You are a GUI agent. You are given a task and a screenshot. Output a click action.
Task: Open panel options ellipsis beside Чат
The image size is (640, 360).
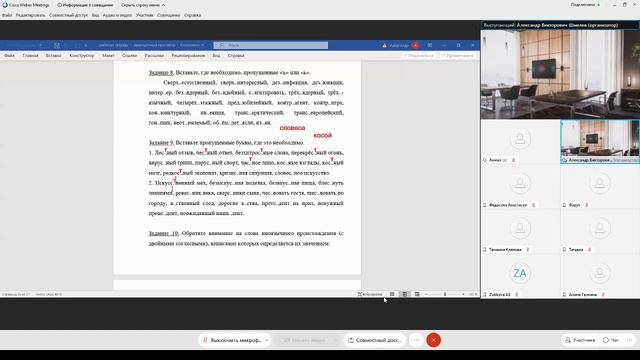coord(629,340)
